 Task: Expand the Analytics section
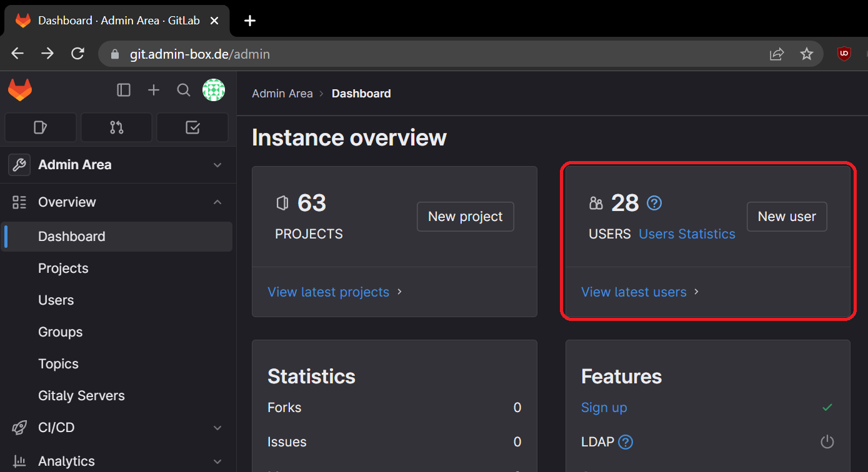217,461
